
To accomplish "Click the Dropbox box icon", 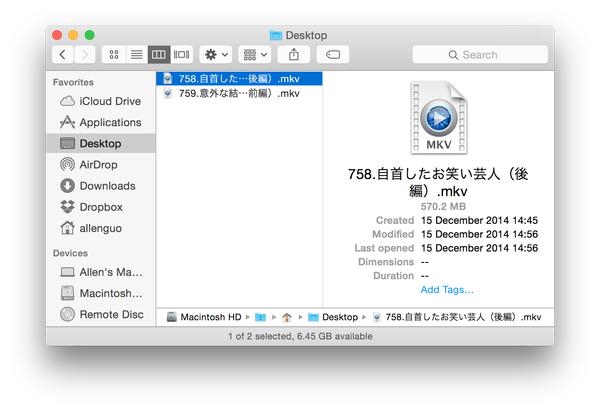I will pos(67,207).
